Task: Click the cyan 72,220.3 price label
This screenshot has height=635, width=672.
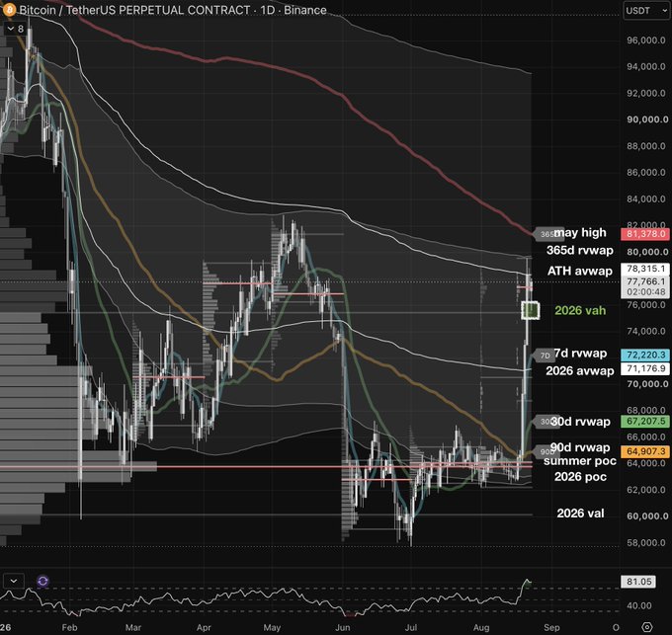Action: coord(645,355)
